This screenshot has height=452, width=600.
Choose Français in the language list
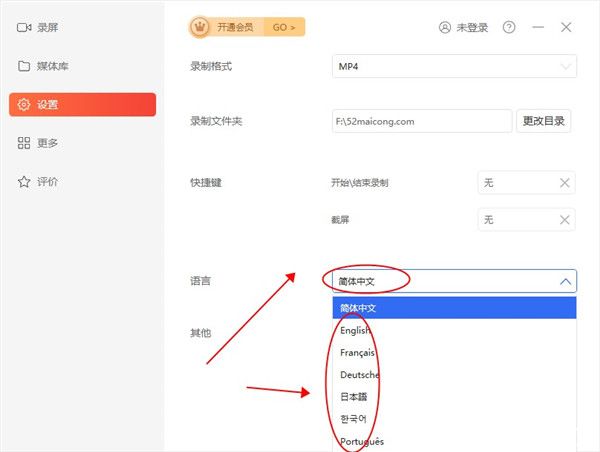(x=357, y=353)
